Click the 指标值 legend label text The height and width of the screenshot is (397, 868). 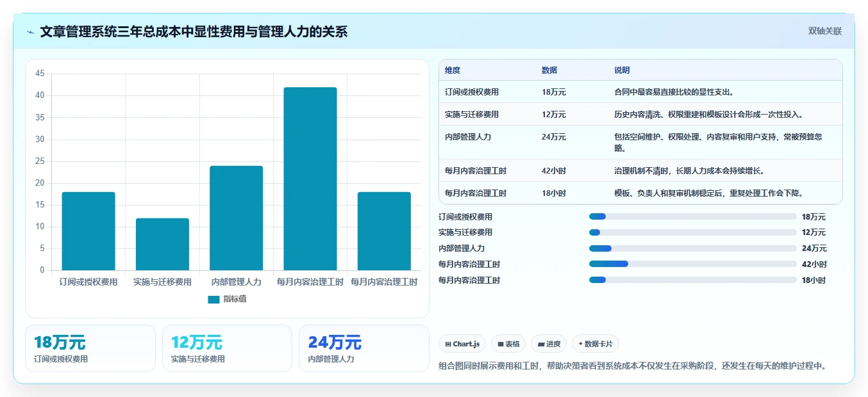pos(235,299)
